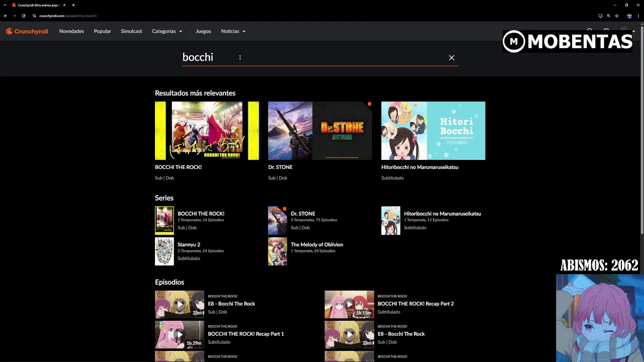This screenshot has height=362, width=644.
Task: Reload the Crunchyroll page
Action: 23,16
